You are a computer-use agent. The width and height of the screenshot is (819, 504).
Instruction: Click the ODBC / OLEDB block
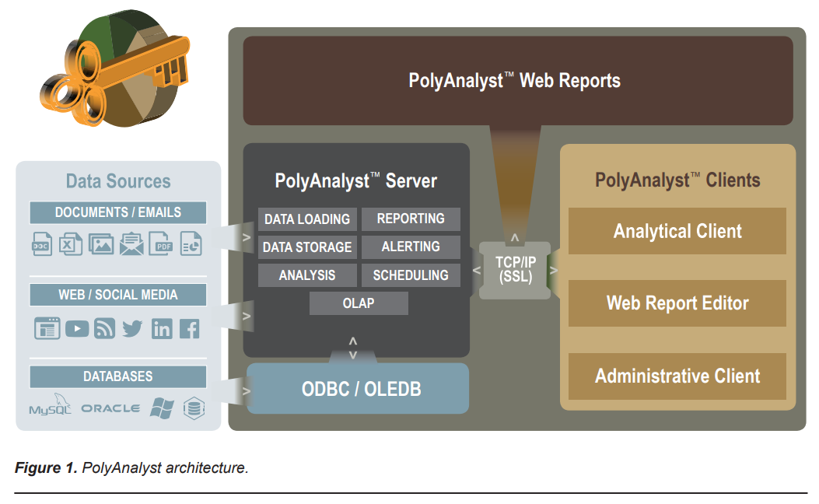(359, 389)
